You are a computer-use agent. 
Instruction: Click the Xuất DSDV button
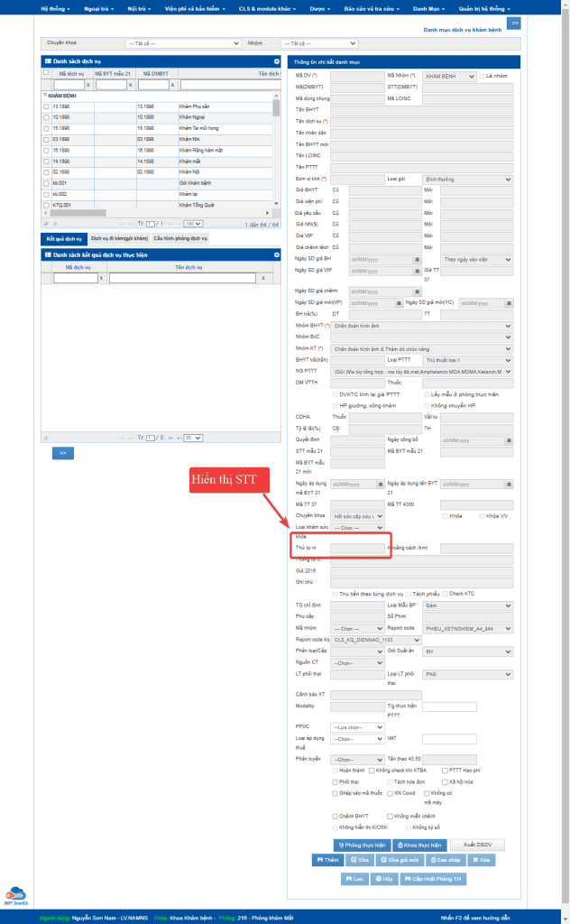[476, 845]
